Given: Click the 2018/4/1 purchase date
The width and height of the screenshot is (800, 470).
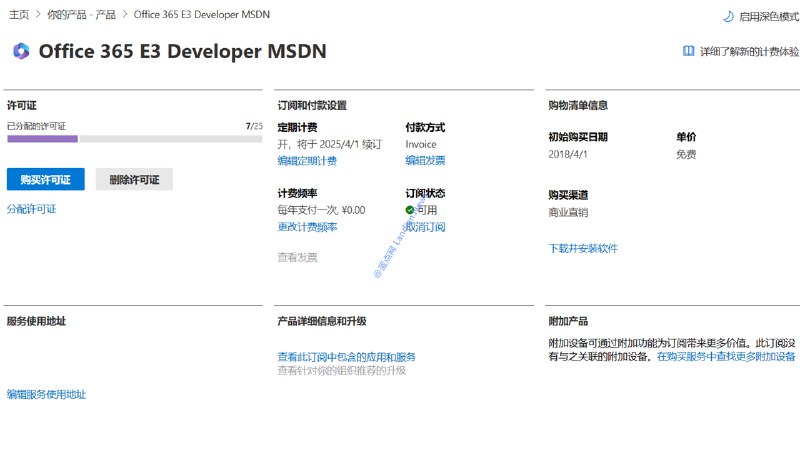Looking at the screenshot, I should pyautogui.click(x=568, y=154).
